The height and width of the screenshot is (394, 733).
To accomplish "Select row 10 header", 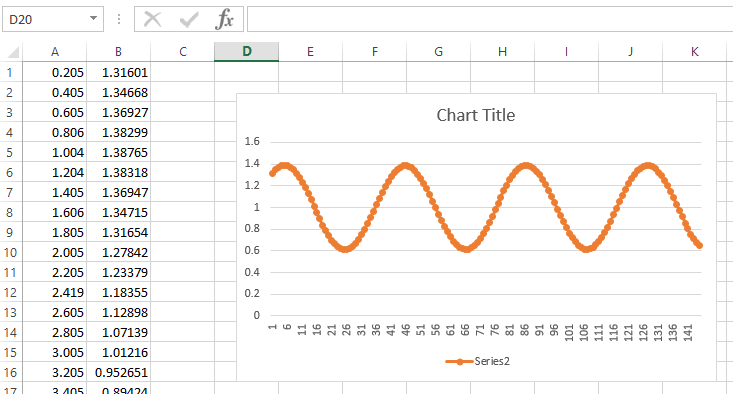I will (x=10, y=252).
